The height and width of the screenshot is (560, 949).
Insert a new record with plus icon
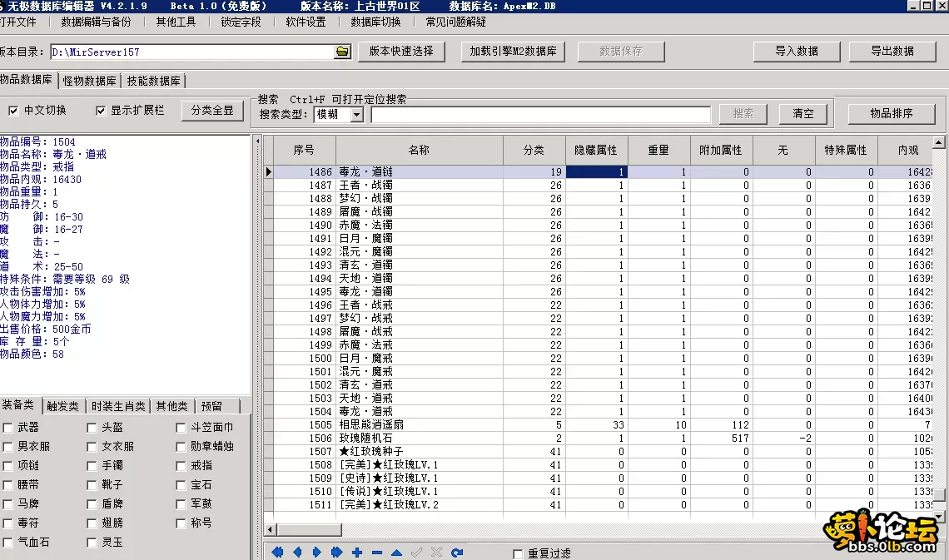point(357,553)
